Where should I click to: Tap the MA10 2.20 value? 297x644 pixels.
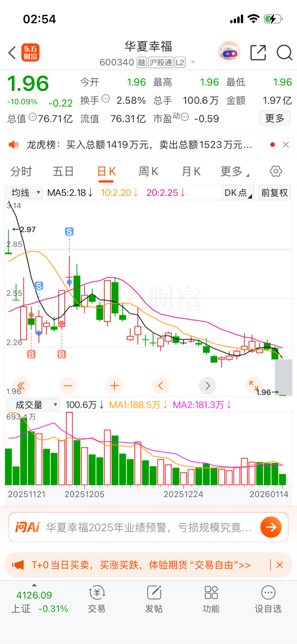[x=119, y=192]
